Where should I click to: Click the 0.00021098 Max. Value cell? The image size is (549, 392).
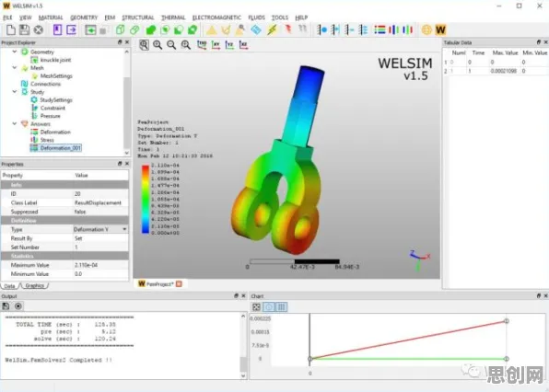click(504, 71)
